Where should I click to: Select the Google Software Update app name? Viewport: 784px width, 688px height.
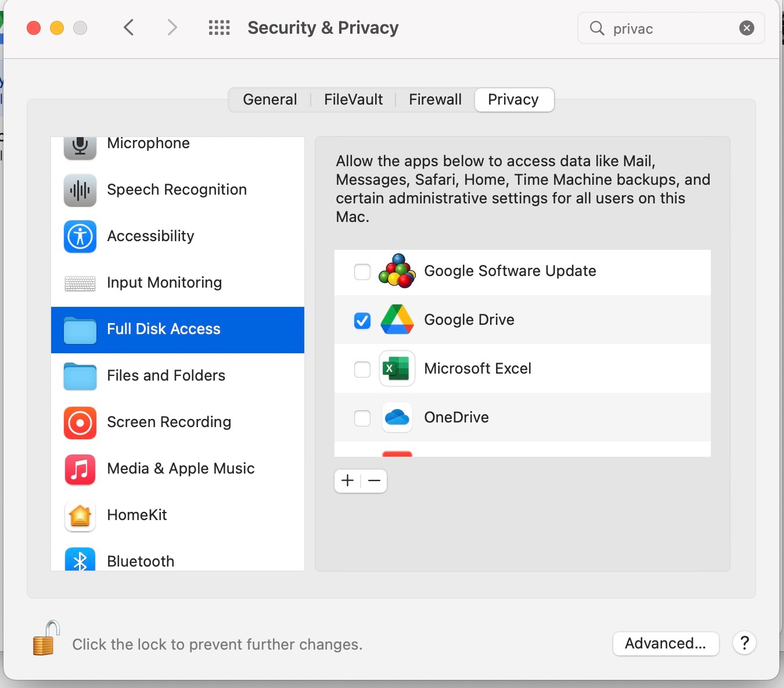click(510, 271)
